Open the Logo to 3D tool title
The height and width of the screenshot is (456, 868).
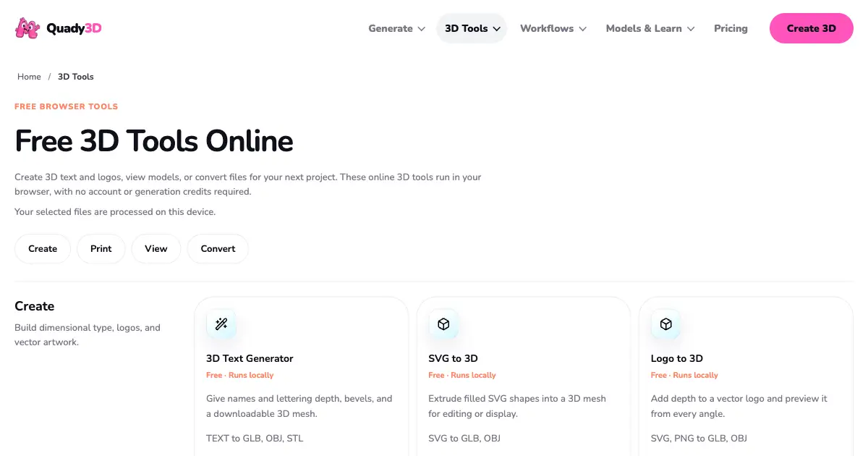[x=676, y=358]
